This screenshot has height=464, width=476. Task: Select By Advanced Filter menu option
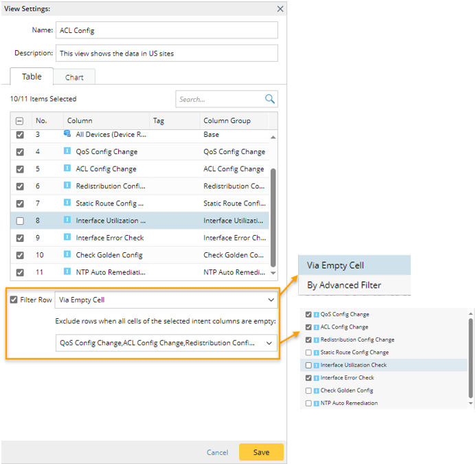click(x=354, y=285)
